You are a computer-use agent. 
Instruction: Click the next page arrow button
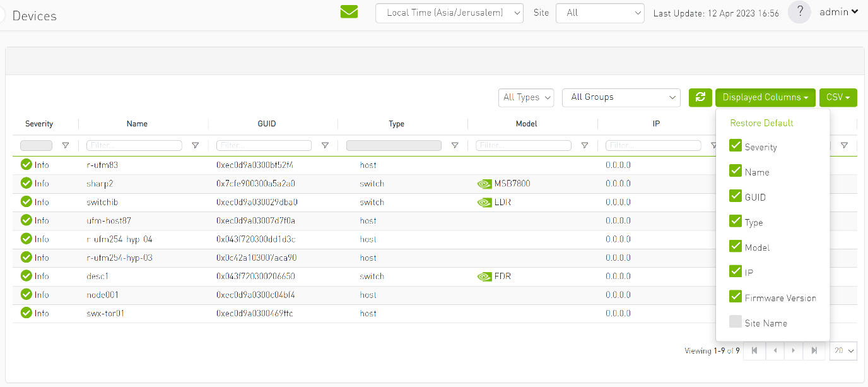794,350
